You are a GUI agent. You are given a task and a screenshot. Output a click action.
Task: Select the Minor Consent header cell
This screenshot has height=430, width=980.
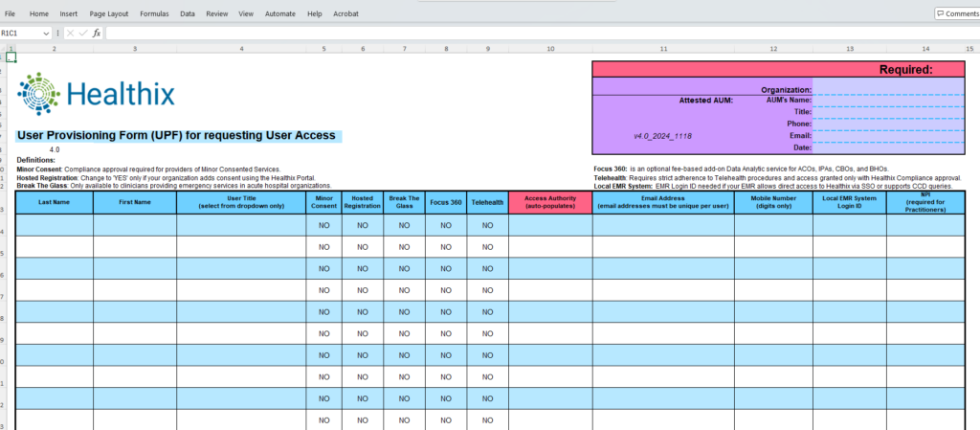click(x=323, y=202)
